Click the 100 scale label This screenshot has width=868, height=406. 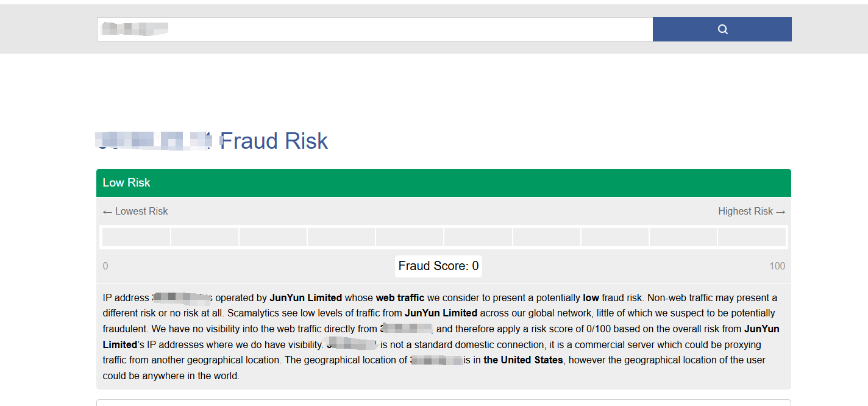tap(777, 266)
